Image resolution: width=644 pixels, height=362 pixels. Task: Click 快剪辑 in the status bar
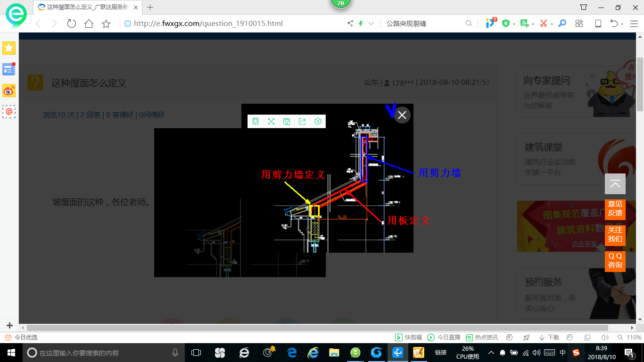[408, 337]
